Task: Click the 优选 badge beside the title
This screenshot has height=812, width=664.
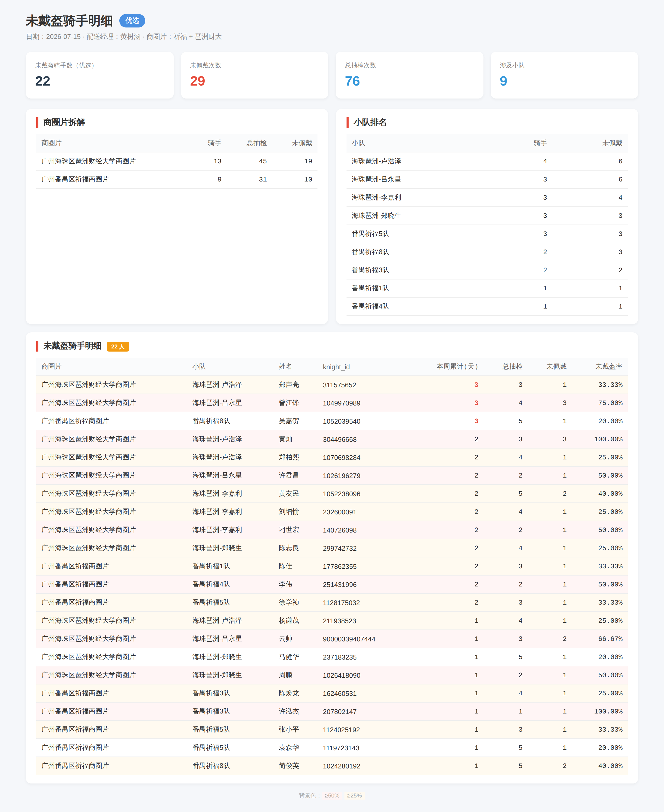Action: coord(132,21)
